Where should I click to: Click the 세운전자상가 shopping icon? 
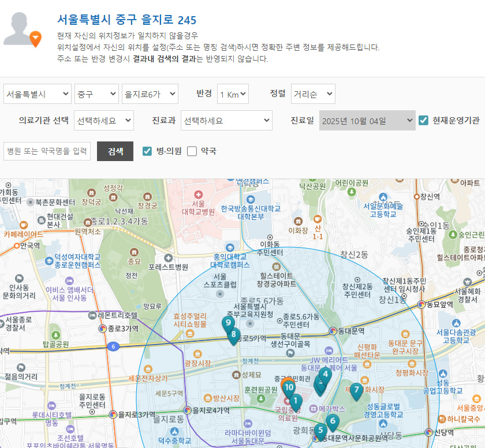(x=148, y=369)
